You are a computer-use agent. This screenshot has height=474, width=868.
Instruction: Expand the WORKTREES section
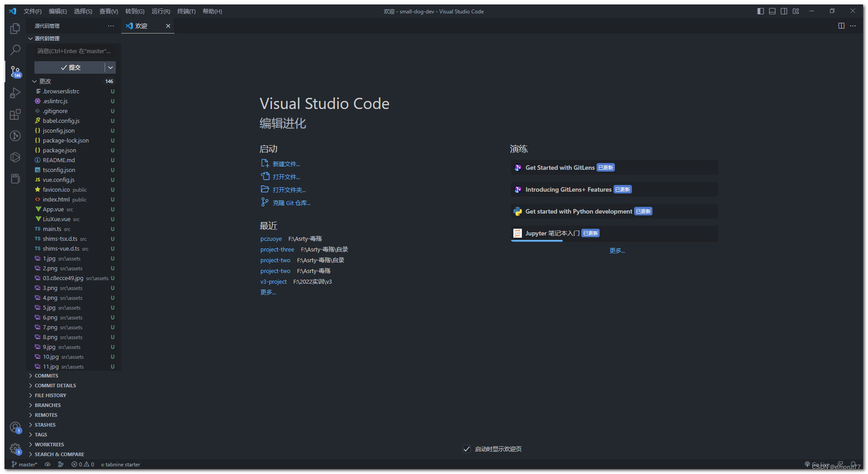(74, 445)
